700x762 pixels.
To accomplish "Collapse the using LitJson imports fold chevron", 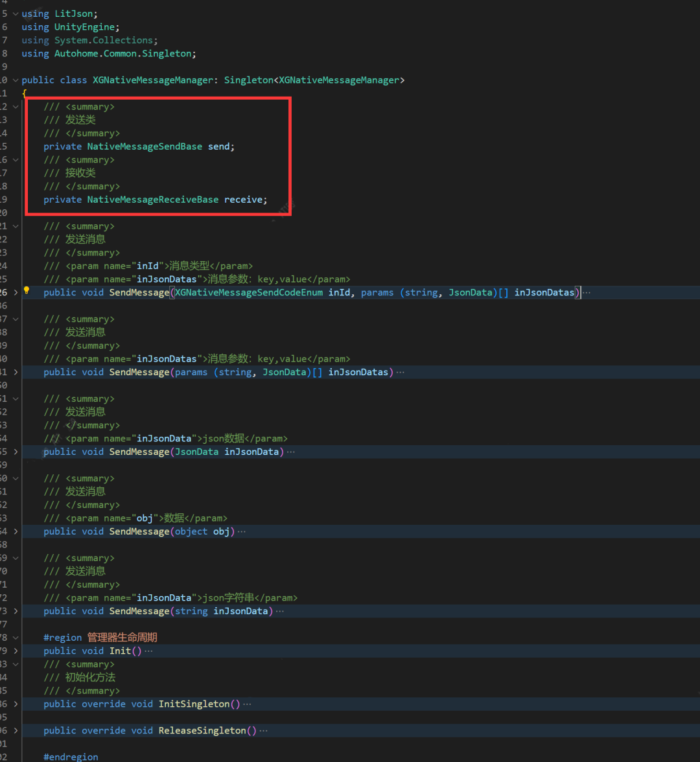I will [16, 14].
